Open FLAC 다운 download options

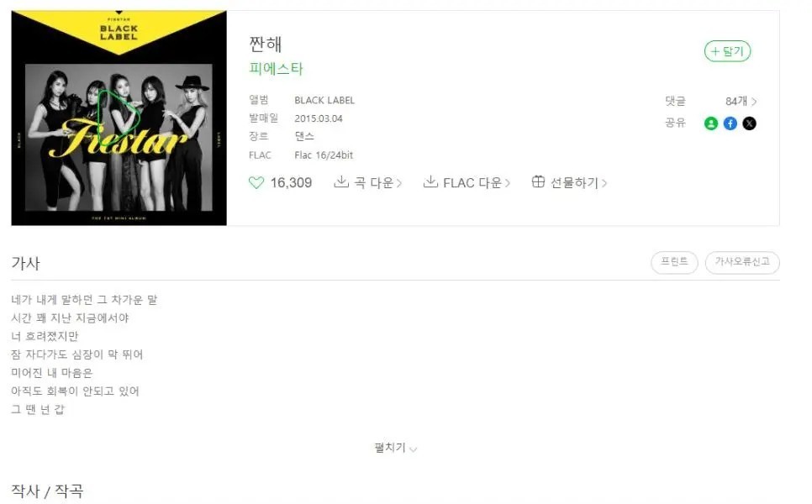tap(477, 182)
